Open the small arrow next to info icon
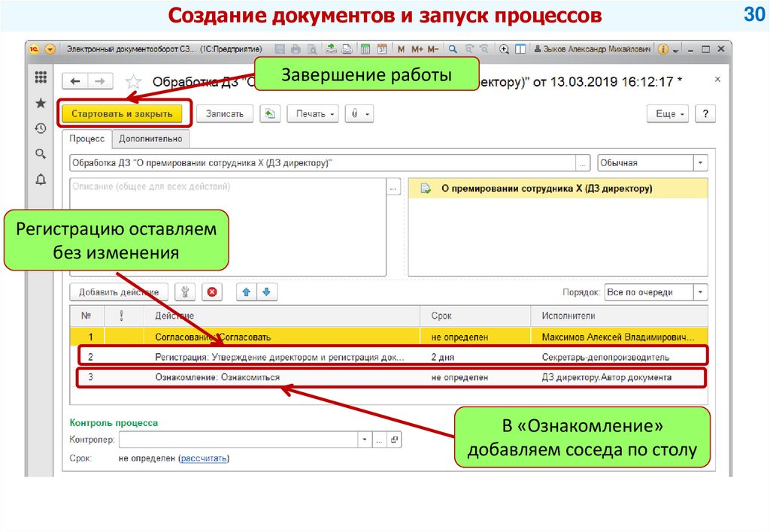Viewport: 770px width, 532px height. (676, 50)
